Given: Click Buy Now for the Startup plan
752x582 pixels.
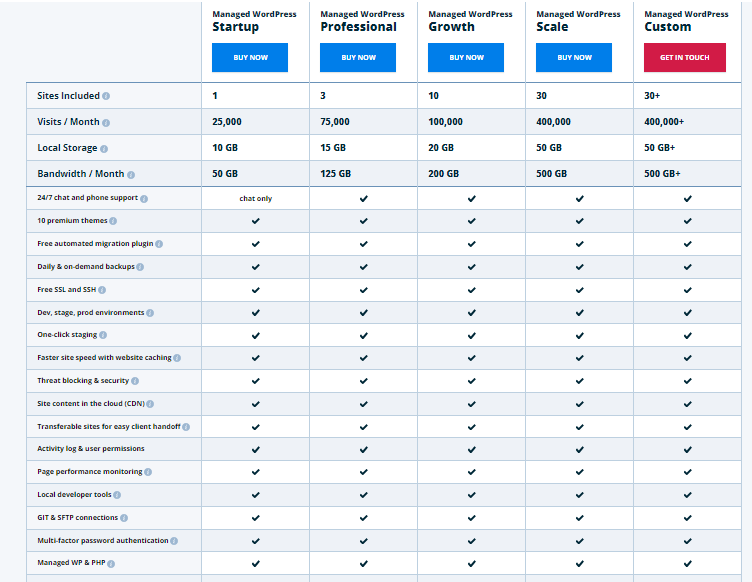Looking at the screenshot, I should 250,58.
